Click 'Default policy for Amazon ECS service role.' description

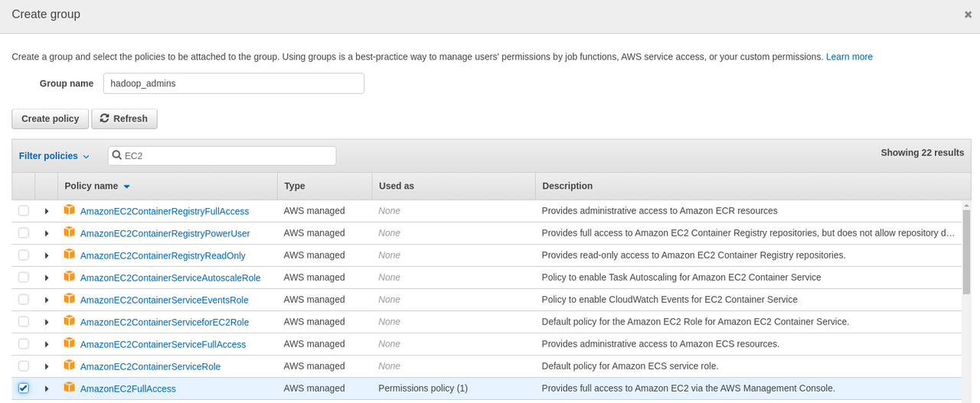tap(630, 366)
